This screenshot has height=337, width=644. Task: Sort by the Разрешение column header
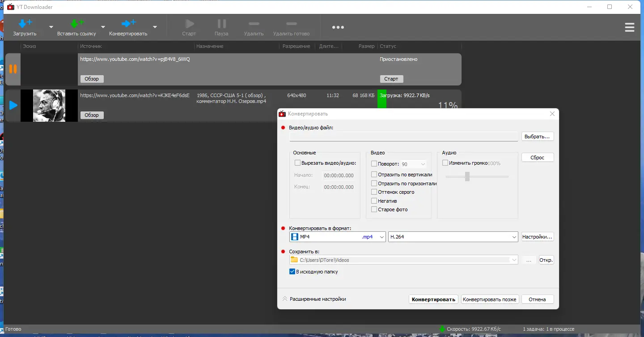point(297,46)
